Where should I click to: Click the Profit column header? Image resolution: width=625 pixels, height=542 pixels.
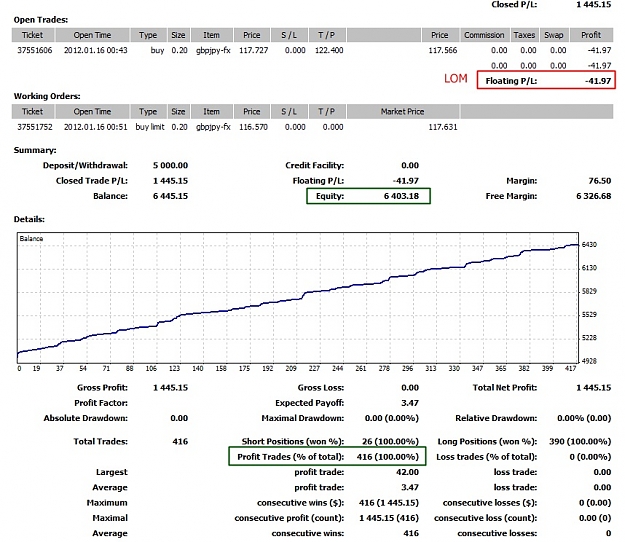click(x=591, y=35)
